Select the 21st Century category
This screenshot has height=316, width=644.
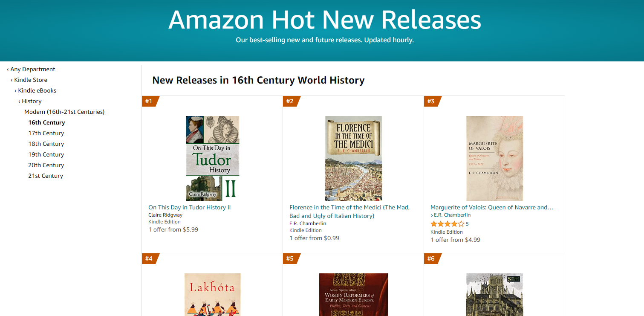(46, 176)
